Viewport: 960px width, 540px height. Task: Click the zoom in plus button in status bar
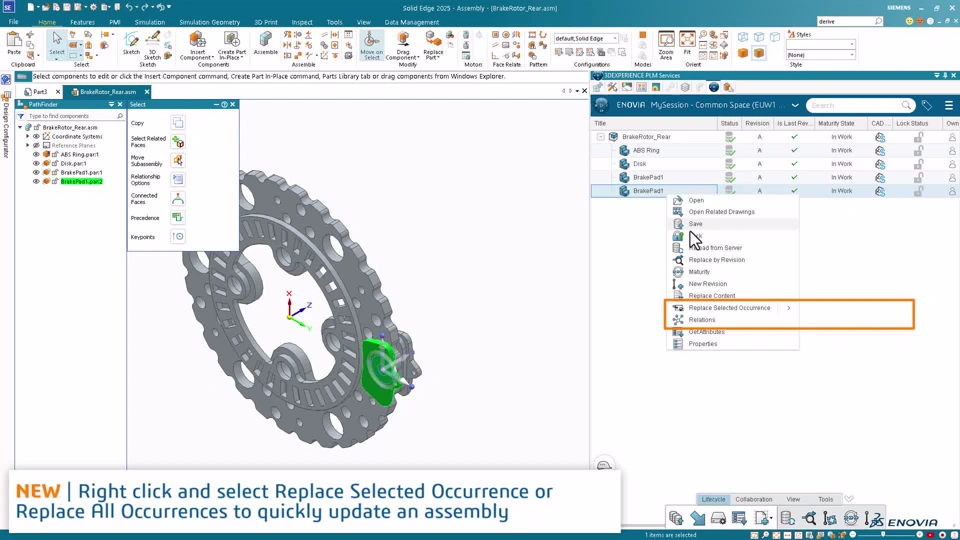point(920,534)
